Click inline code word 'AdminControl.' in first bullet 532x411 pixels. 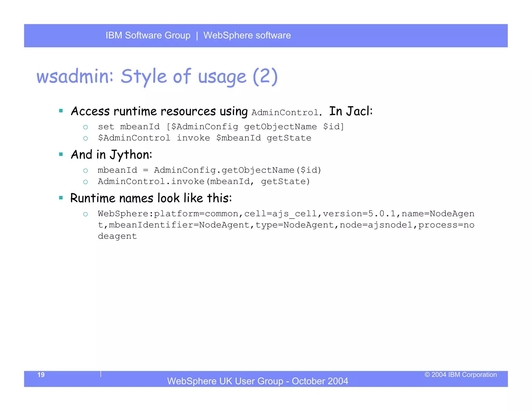(x=287, y=112)
